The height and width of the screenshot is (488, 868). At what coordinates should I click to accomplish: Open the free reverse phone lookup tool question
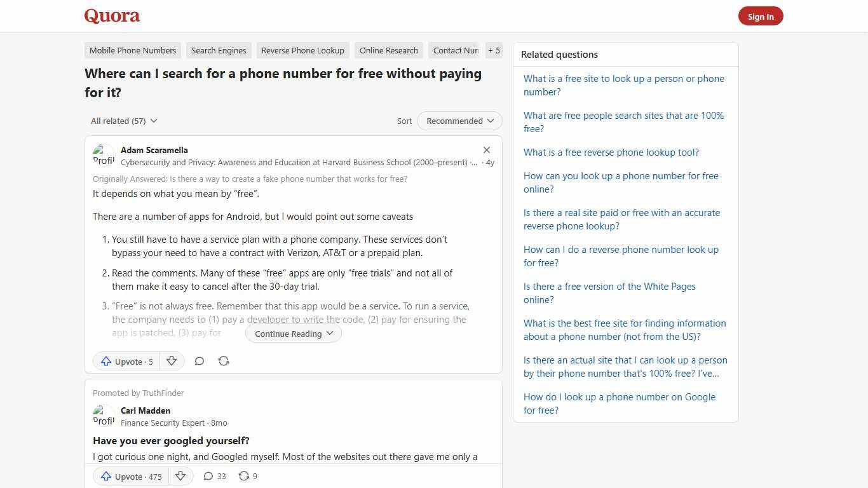[x=611, y=152]
